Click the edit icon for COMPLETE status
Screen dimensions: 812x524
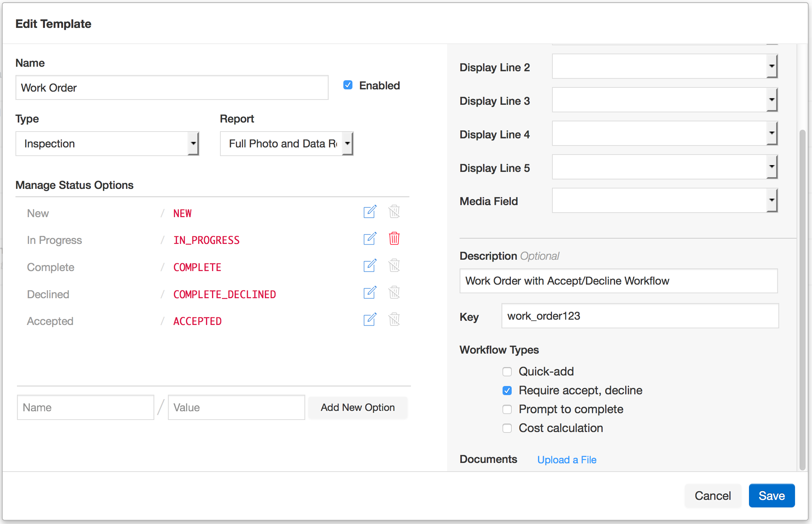click(x=370, y=266)
